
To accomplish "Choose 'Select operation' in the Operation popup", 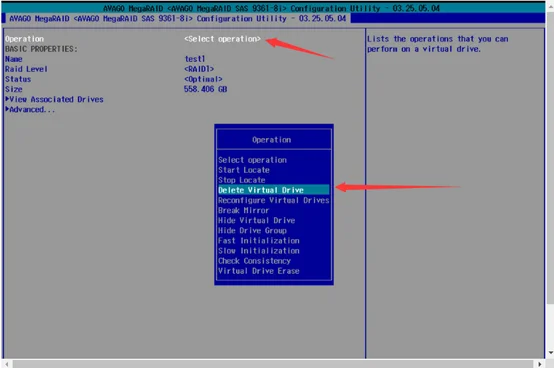I will tap(252, 160).
